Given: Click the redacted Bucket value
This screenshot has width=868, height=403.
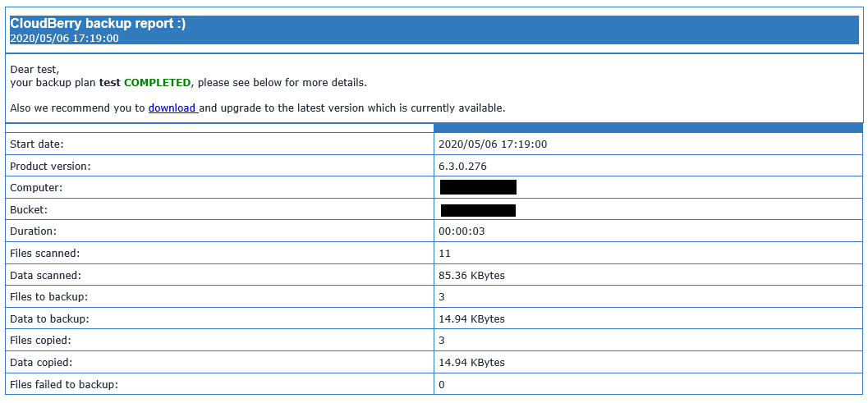Looking at the screenshot, I should pyautogui.click(x=478, y=210).
